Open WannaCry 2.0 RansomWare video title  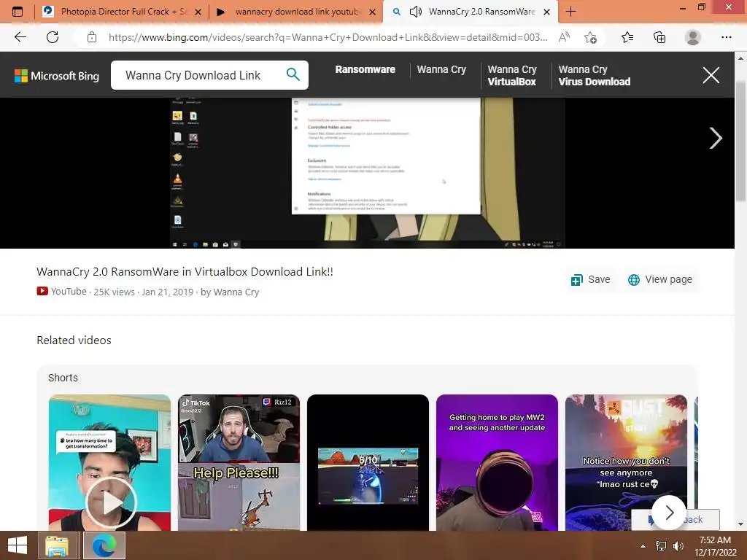tap(185, 272)
